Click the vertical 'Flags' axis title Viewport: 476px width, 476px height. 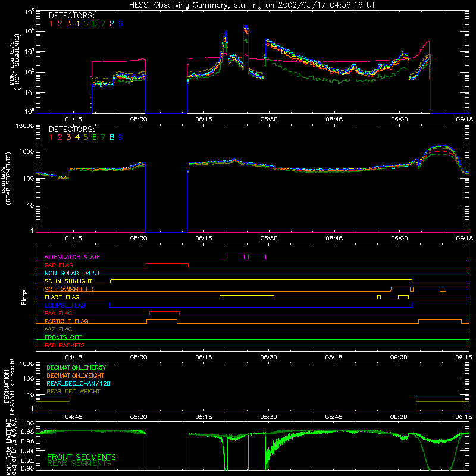(x=24, y=297)
